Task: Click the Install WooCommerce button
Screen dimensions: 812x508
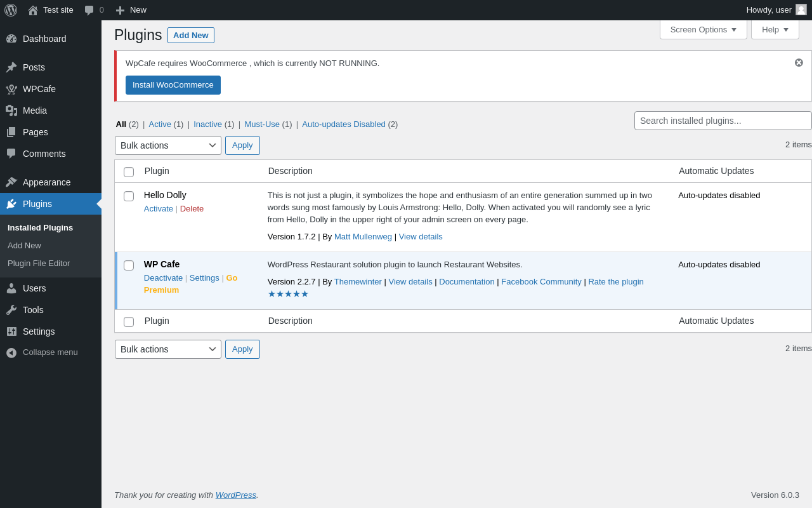Action: [x=173, y=85]
